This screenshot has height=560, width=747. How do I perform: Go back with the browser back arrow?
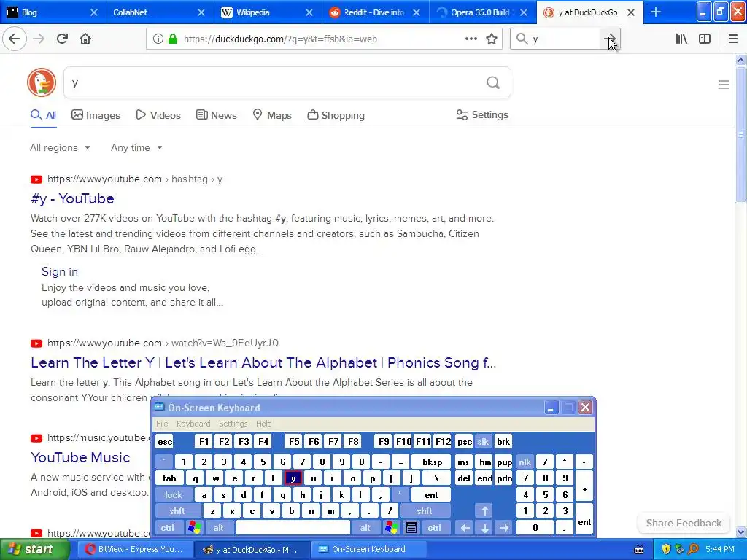point(15,39)
